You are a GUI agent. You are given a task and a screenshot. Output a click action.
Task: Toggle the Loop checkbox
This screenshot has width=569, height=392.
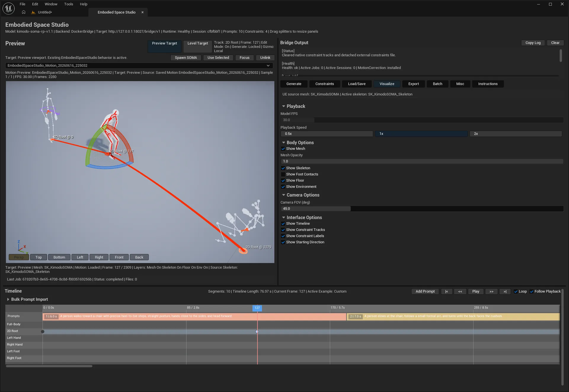516,292
